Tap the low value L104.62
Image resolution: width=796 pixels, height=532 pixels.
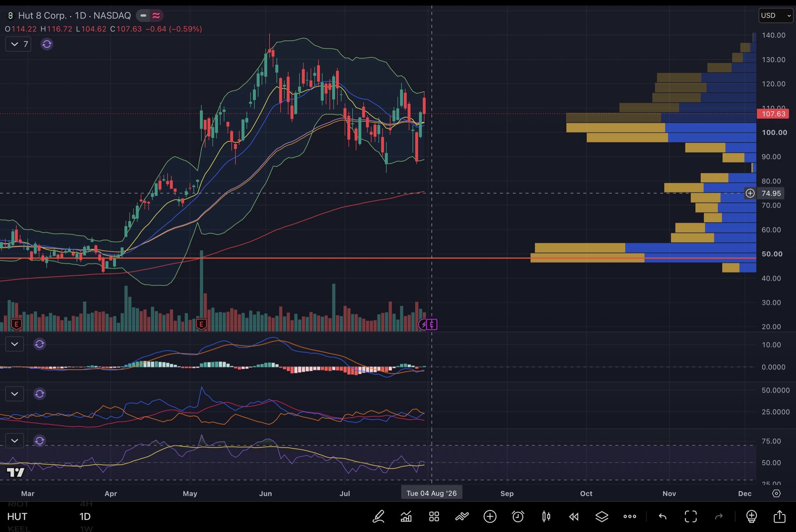coord(91,29)
